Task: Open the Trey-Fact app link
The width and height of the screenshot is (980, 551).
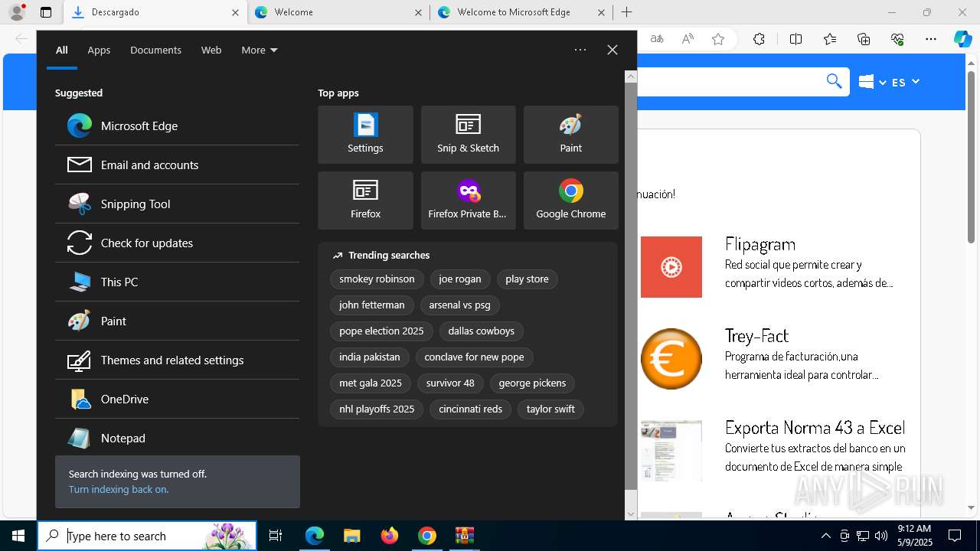Action: (756, 336)
